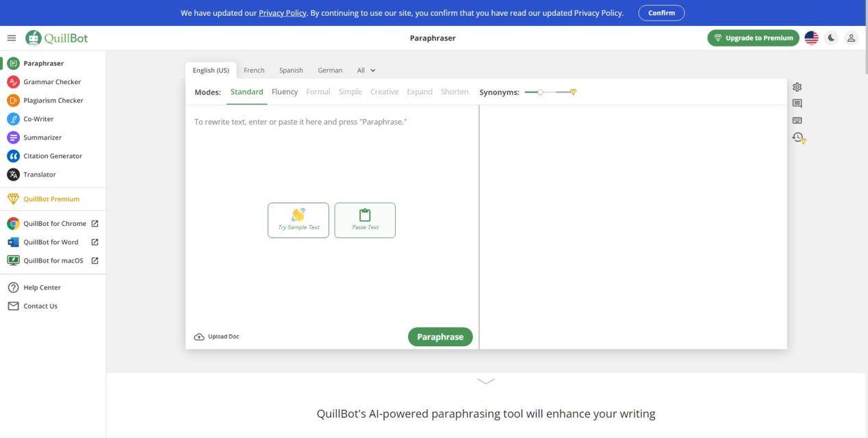The height and width of the screenshot is (438, 868).
Task: Open Translator tool in sidebar
Action: pos(40,175)
